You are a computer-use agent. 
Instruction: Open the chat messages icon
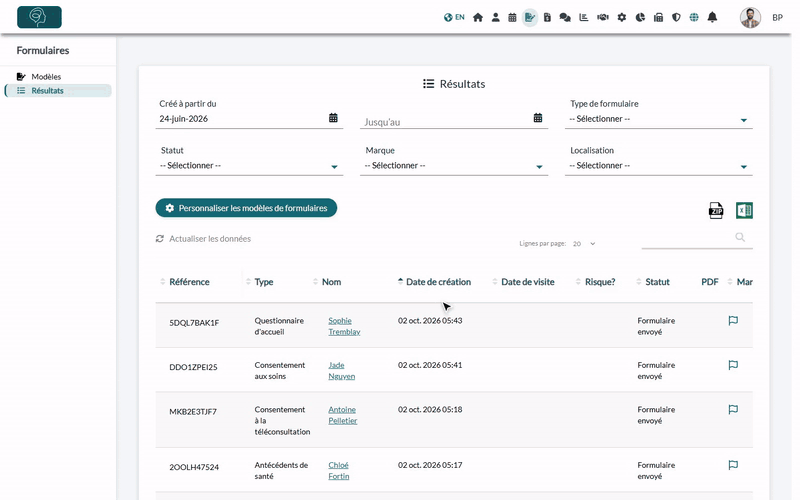tap(565, 17)
